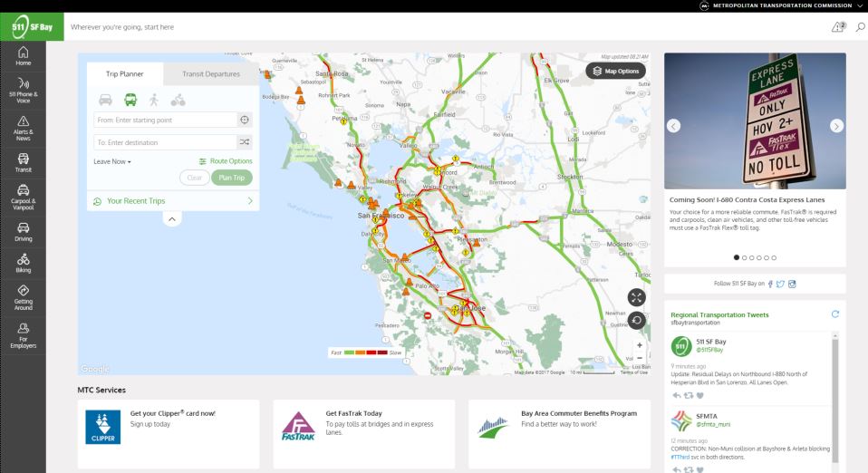
Task: Show previous carousel slide
Action: point(674,126)
